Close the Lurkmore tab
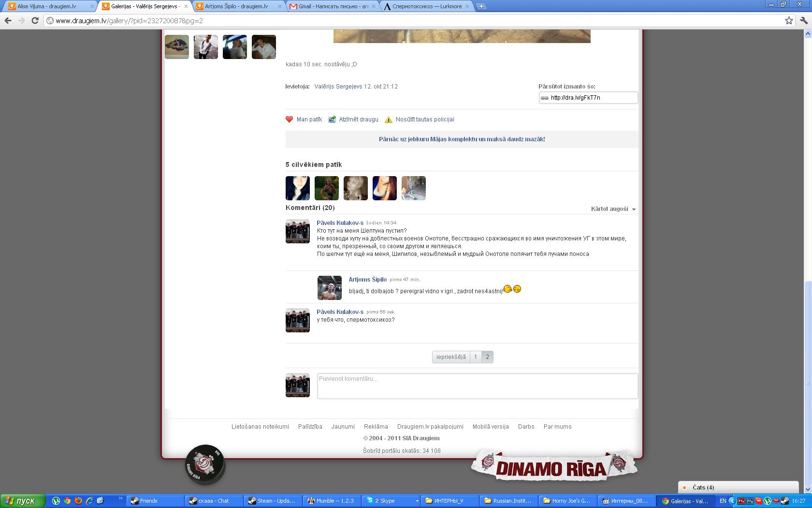The image size is (812, 508). [x=468, y=6]
